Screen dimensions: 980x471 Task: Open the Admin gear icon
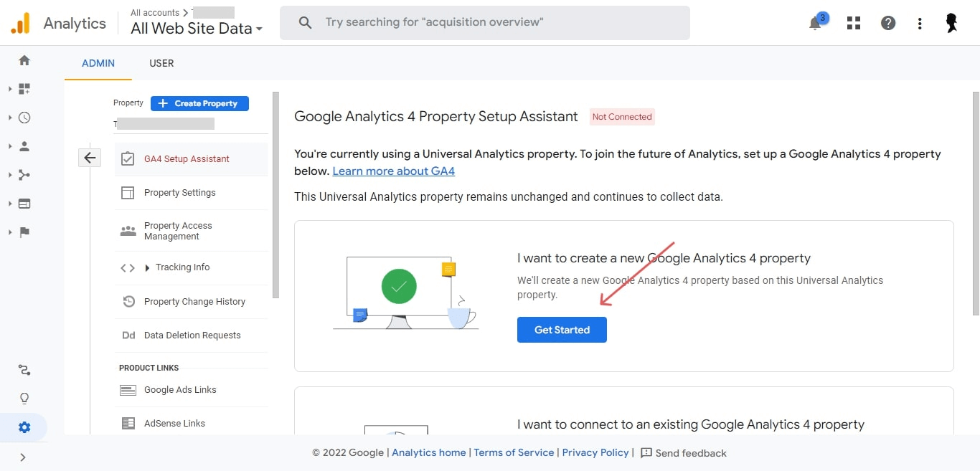click(x=24, y=427)
